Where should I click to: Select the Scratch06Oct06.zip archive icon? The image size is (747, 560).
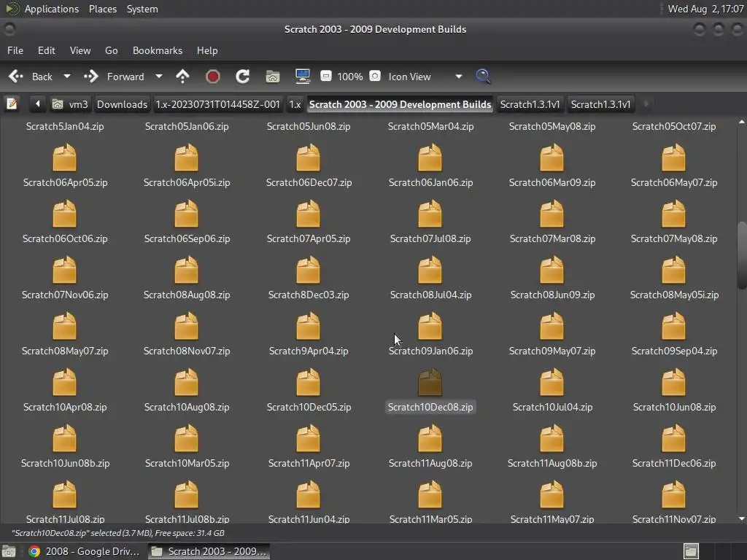(x=64, y=214)
